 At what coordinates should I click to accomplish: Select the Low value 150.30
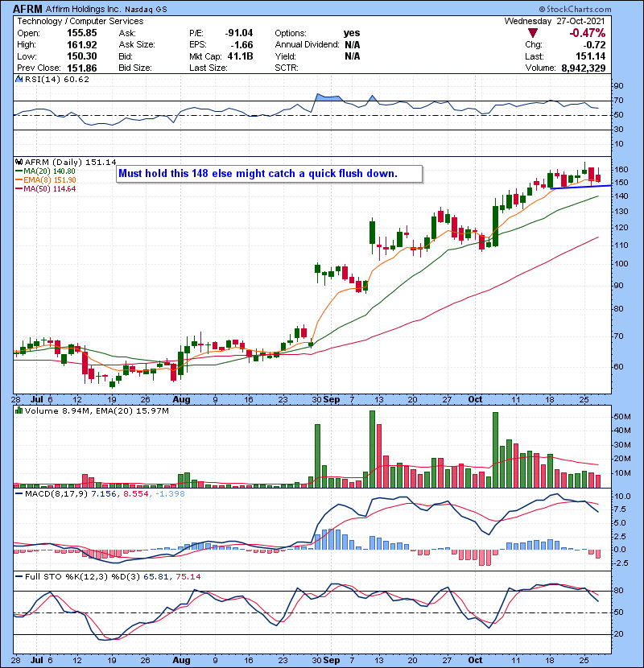(82, 56)
